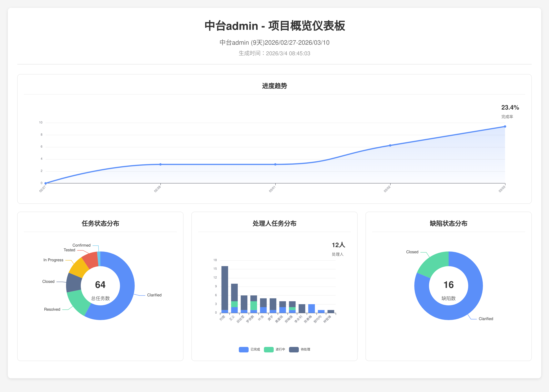Click the 02/28 data point on trend line
This screenshot has width=549, height=392.
160,164
